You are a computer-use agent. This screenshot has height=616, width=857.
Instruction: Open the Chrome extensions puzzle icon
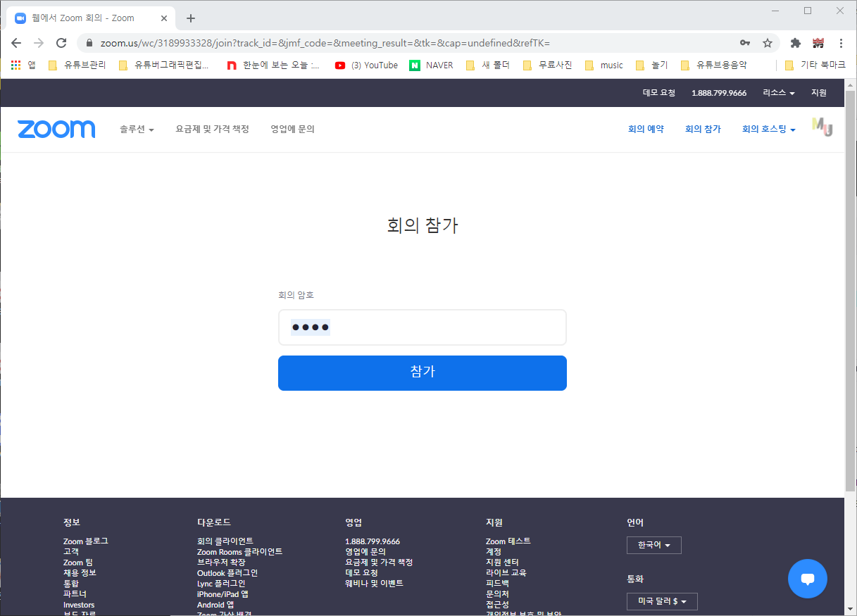click(x=796, y=43)
